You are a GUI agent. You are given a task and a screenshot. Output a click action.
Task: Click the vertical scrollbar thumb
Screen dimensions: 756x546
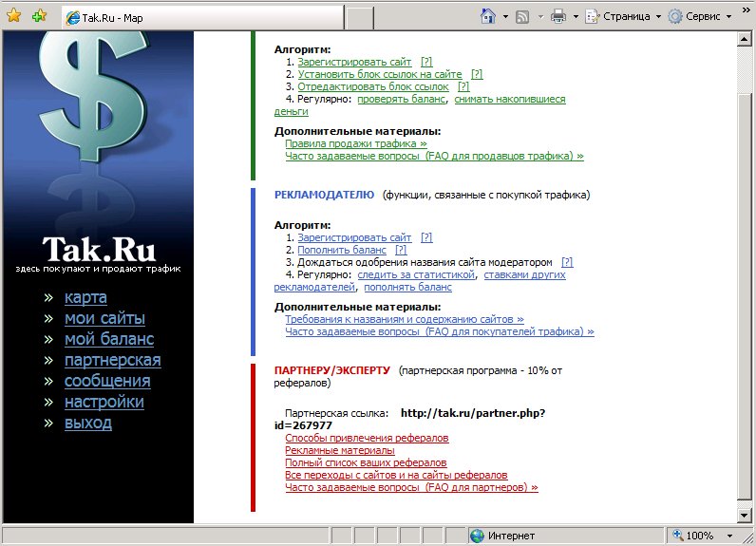[x=744, y=297]
